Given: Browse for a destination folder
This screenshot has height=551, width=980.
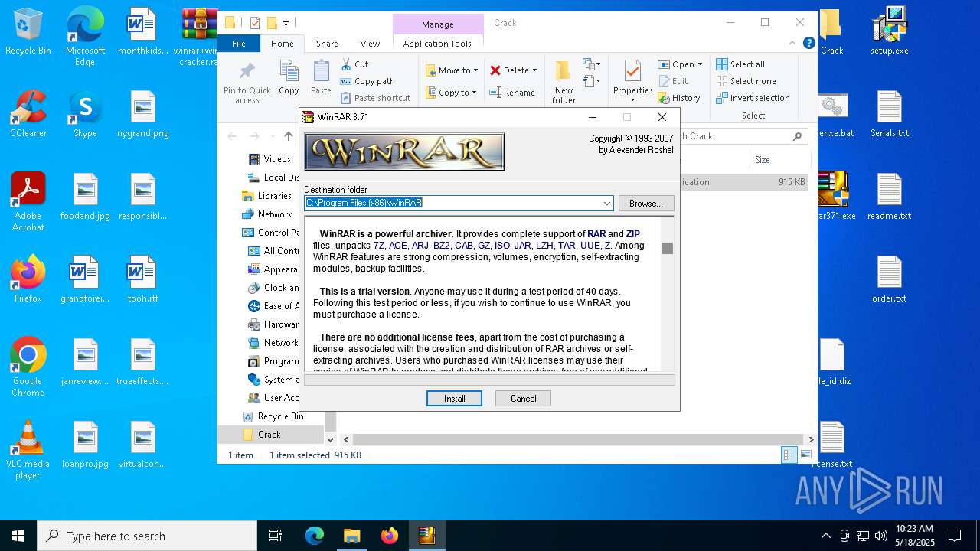Looking at the screenshot, I should click(646, 203).
